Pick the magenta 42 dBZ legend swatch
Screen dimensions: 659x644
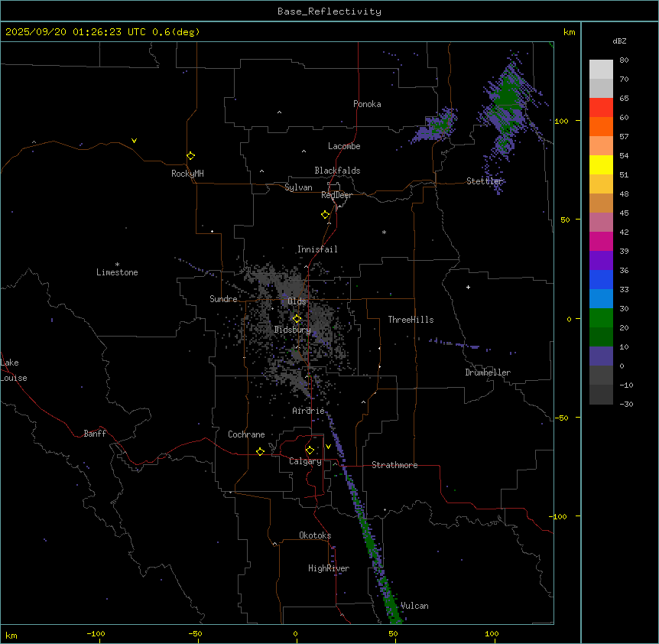(601, 241)
